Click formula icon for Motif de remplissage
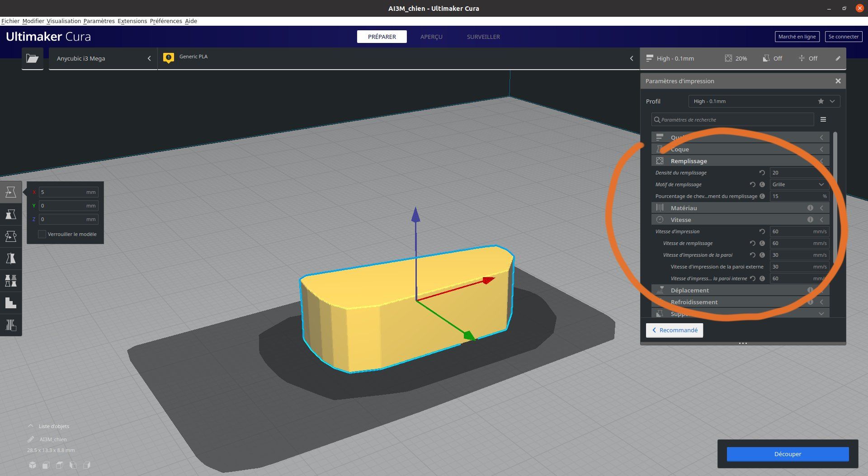868x476 pixels. pyautogui.click(x=762, y=184)
